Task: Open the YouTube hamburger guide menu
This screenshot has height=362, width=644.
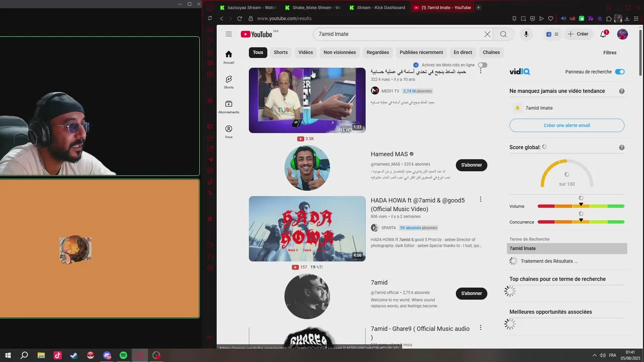Action: click(x=228, y=34)
